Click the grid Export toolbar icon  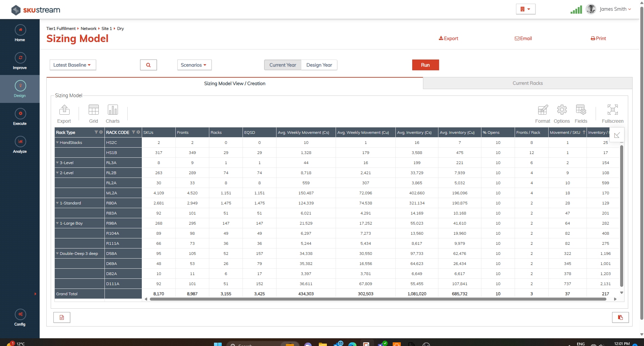point(64,114)
